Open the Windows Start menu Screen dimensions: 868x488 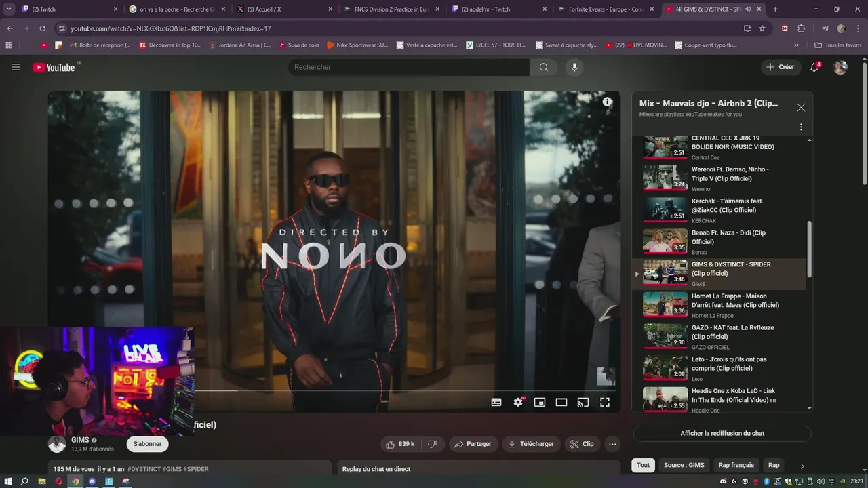(x=7, y=481)
